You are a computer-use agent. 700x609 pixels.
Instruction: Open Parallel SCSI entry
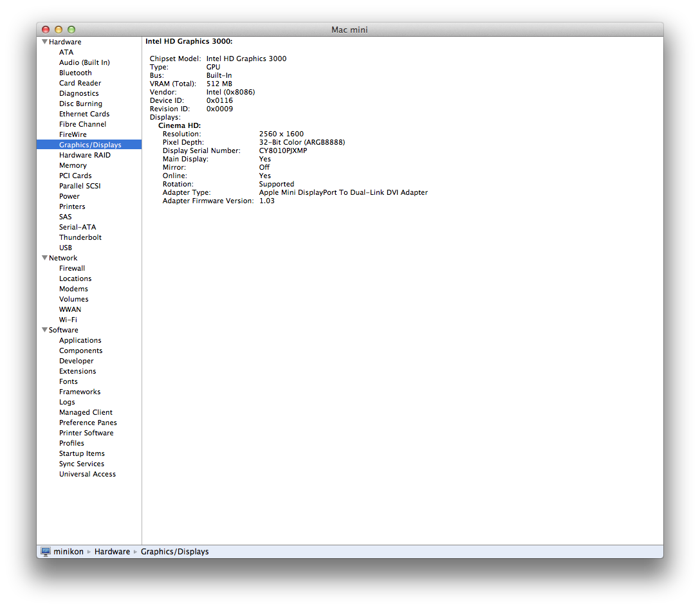(80, 186)
